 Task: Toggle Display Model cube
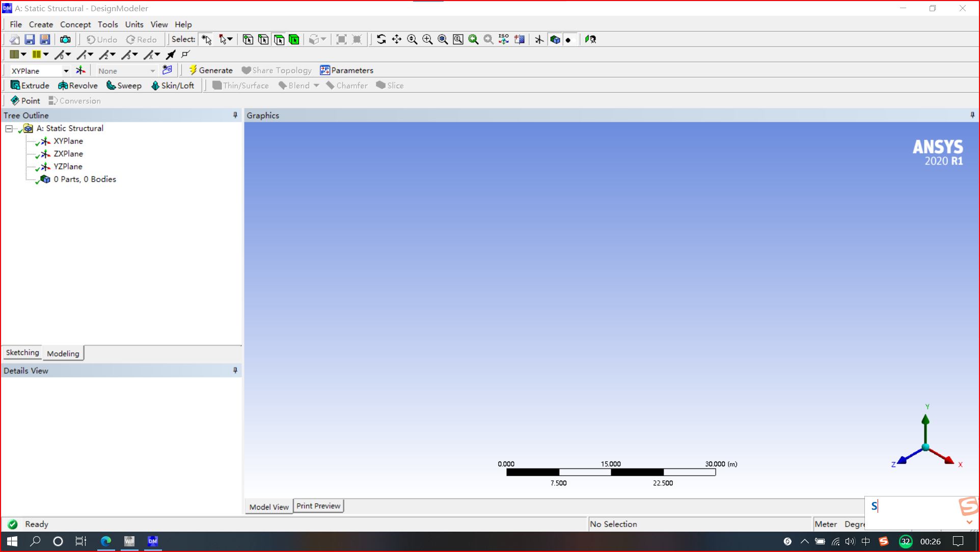tap(555, 39)
